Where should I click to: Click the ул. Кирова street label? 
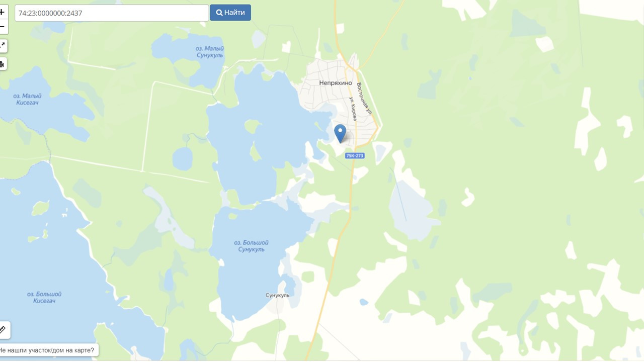[353, 109]
